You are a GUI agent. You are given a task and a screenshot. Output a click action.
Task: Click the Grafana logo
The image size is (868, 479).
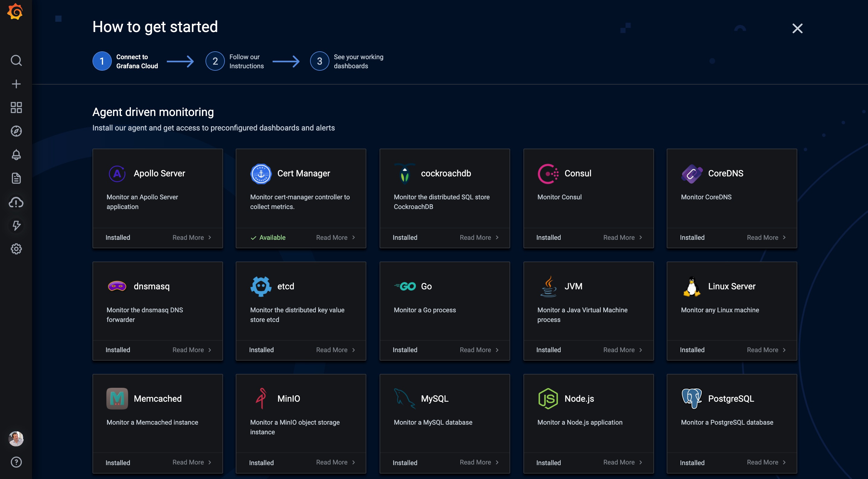click(15, 11)
